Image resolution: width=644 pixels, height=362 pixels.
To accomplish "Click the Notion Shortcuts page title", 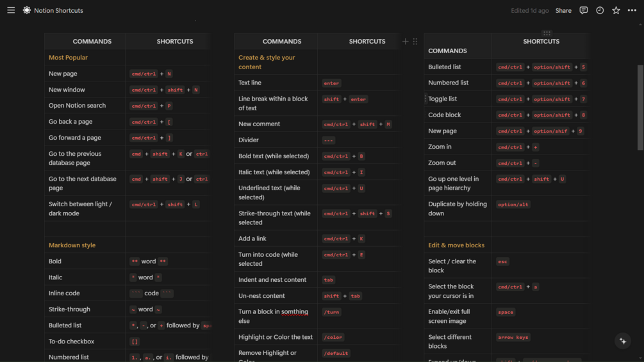I will pos(58,11).
